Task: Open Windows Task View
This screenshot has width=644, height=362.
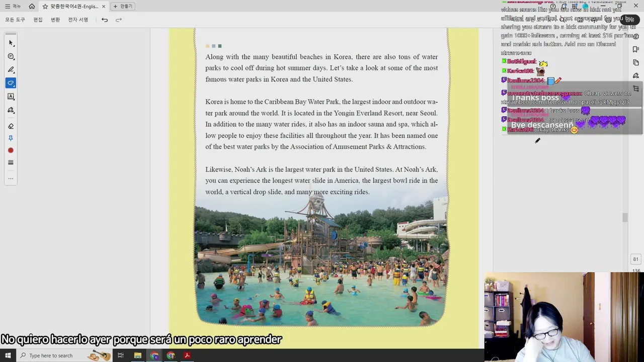Action: click(120, 355)
